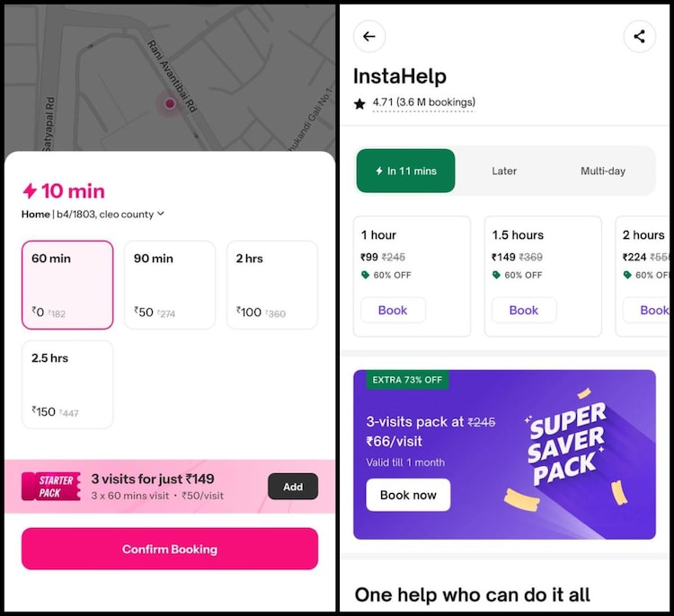Viewport: 674px width, 616px height.
Task: Tap the green discount tag under 1 hour
Action: 366,275
